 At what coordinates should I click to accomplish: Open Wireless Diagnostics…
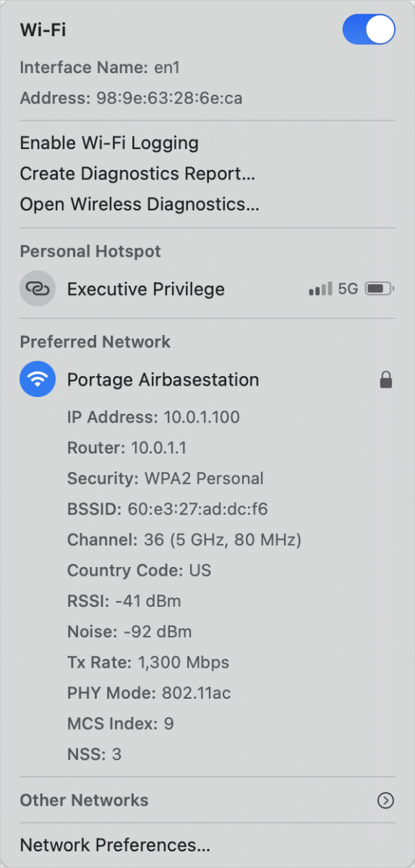[x=140, y=204]
